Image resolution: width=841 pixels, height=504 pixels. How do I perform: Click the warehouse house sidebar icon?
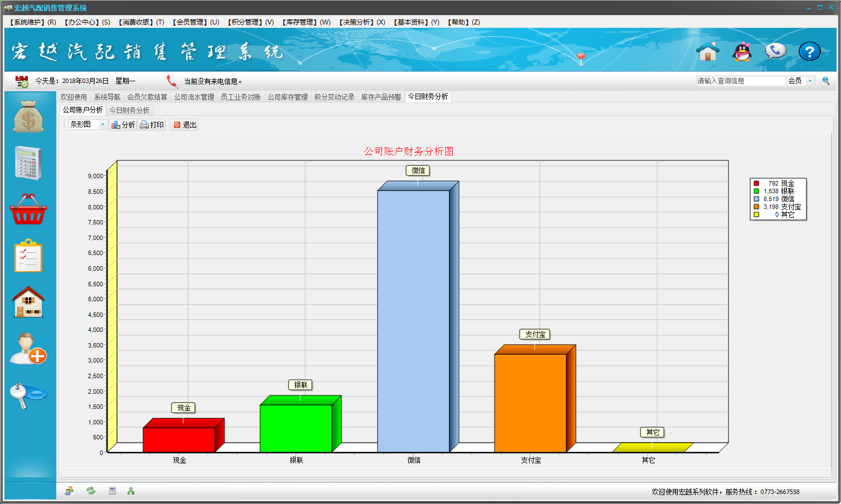[x=28, y=302]
